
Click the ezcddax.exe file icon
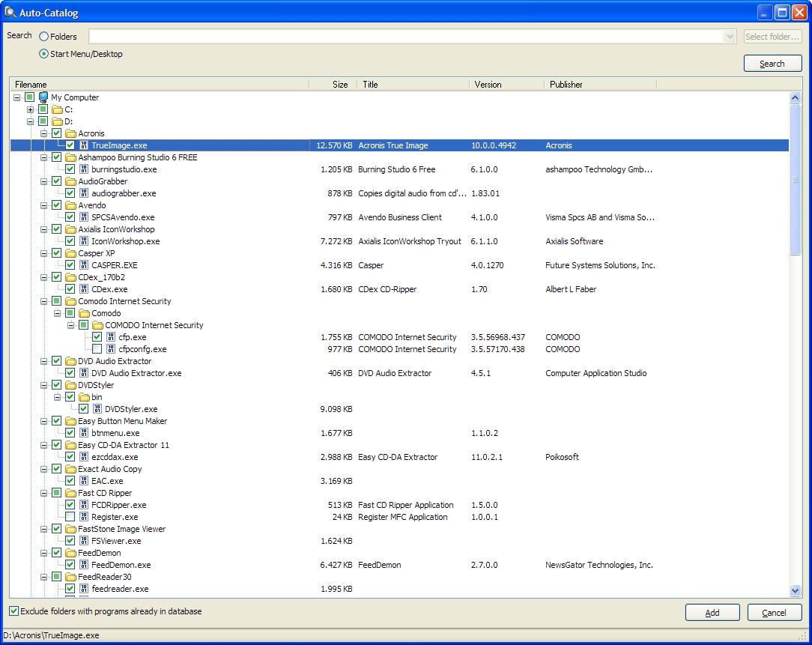pos(84,457)
